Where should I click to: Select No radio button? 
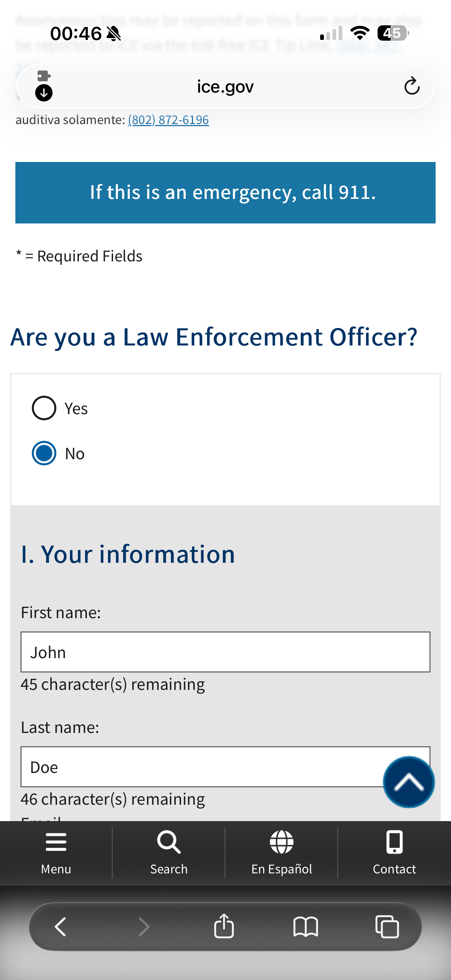[44, 453]
